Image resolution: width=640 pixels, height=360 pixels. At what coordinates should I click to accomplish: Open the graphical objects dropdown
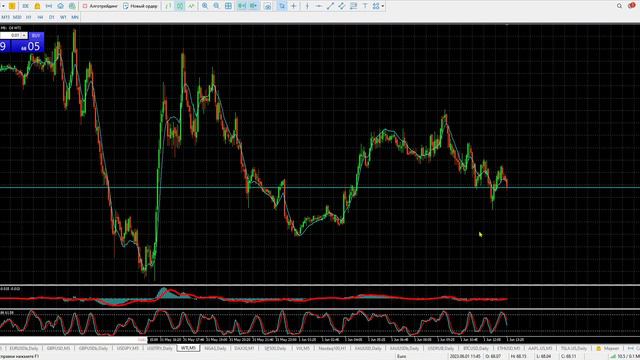pos(378,6)
